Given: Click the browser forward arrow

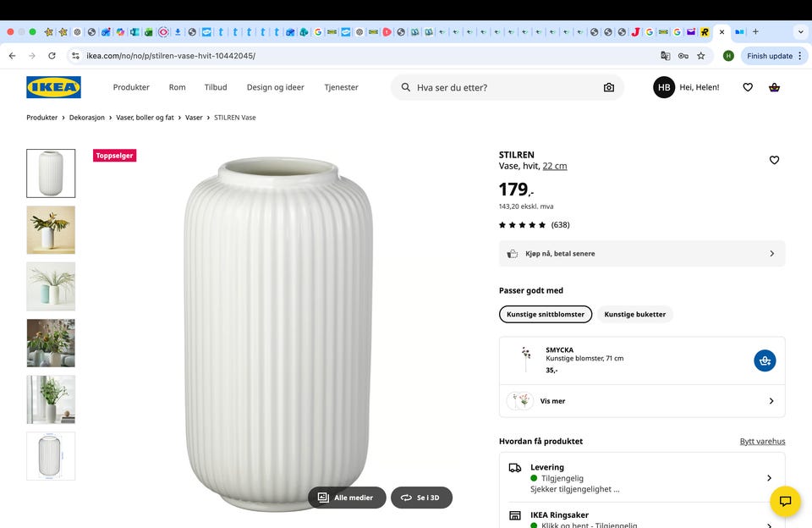Looking at the screenshot, I should click(32, 56).
